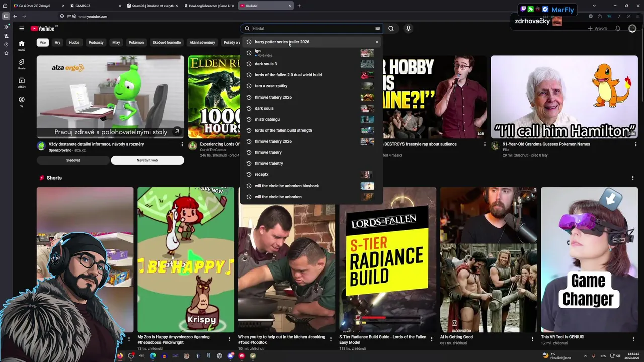Switch to the SteamDB tab
Screen dimensions: 644x362
click(x=151, y=6)
